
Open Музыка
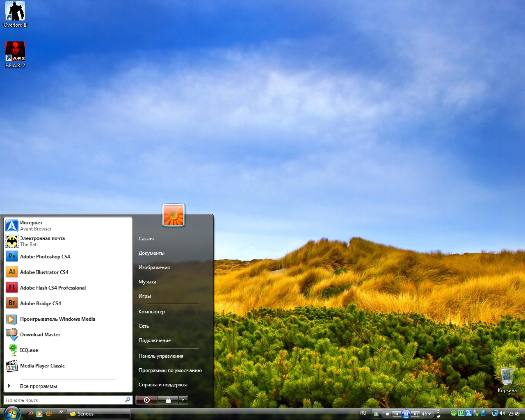coord(147,282)
